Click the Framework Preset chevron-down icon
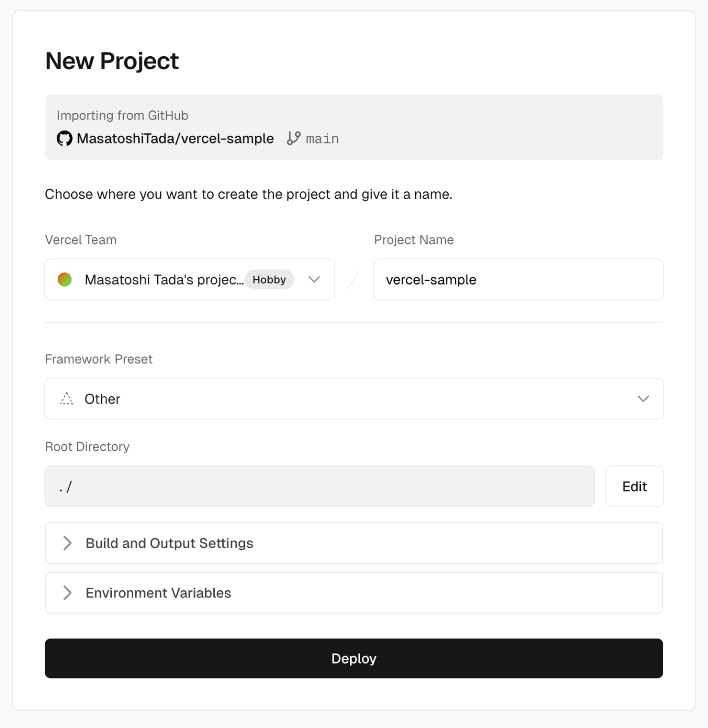708x728 pixels. [643, 399]
